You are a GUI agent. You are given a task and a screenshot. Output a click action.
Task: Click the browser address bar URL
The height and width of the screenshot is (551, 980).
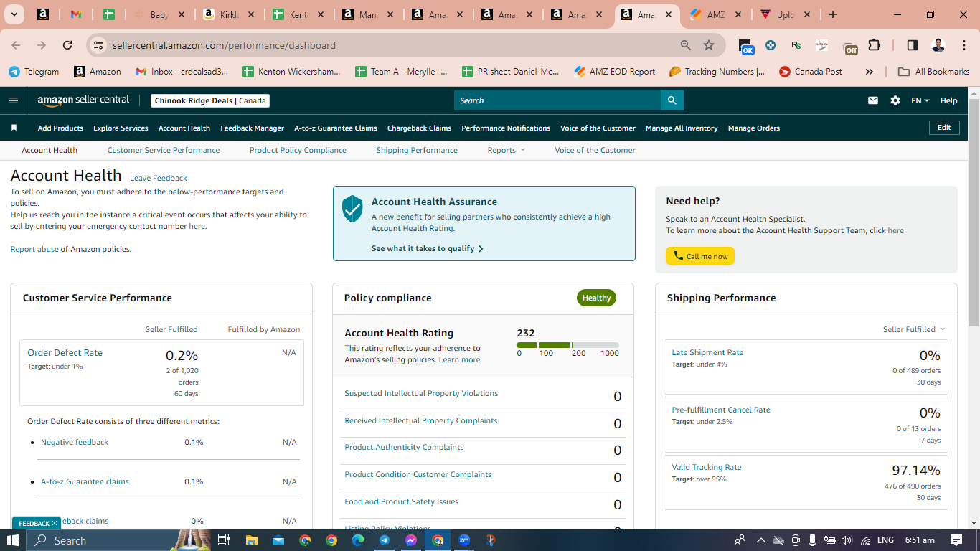(224, 45)
